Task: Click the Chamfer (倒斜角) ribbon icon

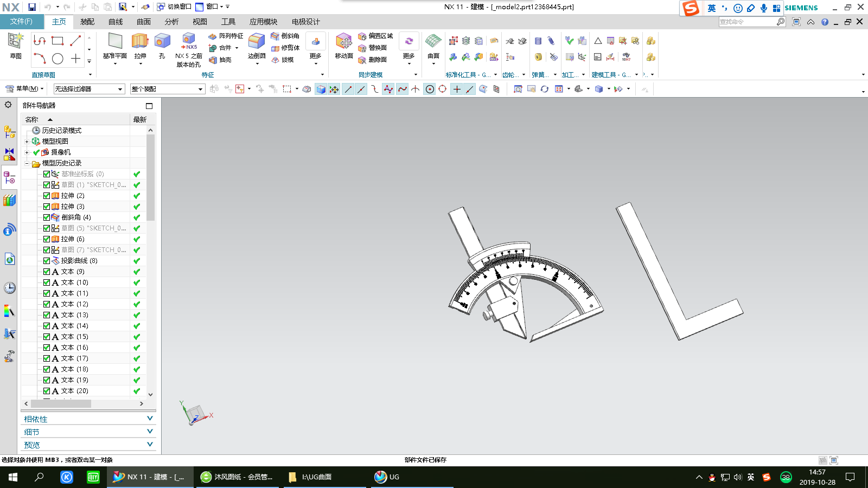Action: click(x=275, y=36)
